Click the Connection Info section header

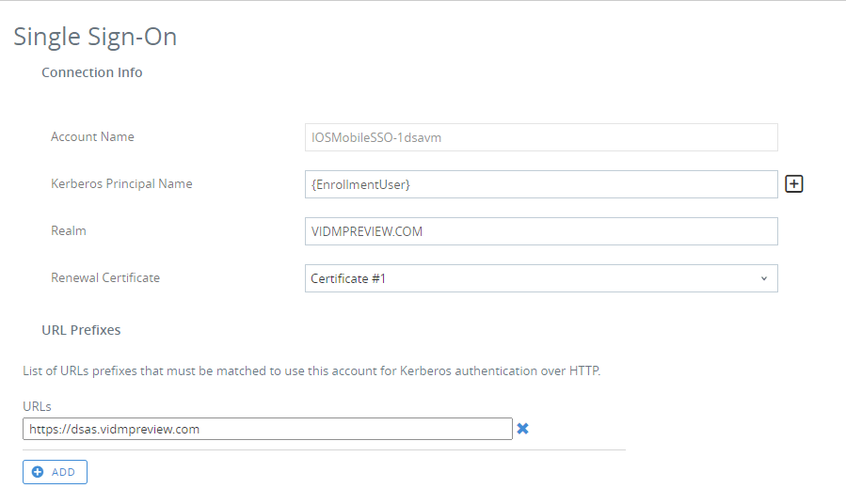[92, 72]
